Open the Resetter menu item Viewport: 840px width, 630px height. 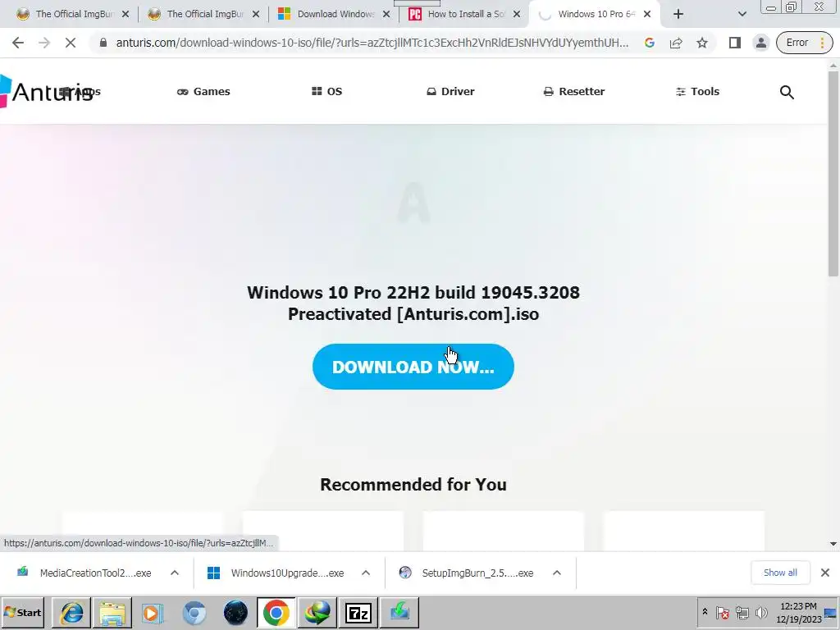pos(573,92)
